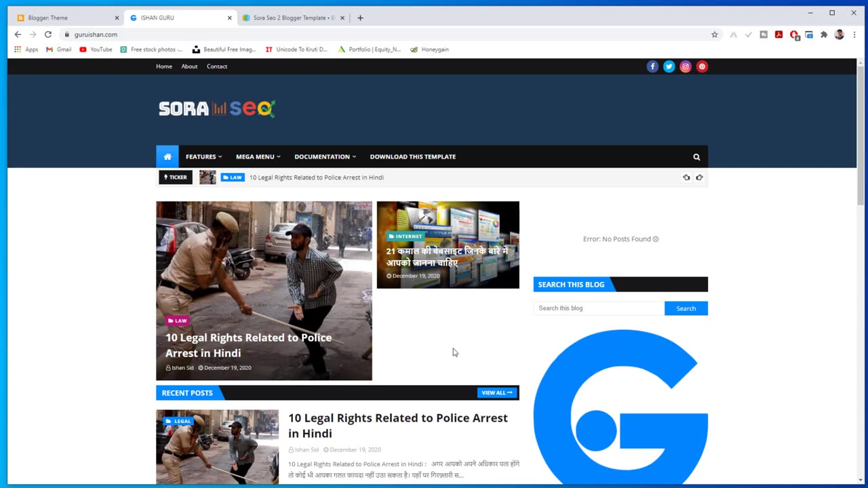Expand the Documentation dropdown

tap(325, 157)
